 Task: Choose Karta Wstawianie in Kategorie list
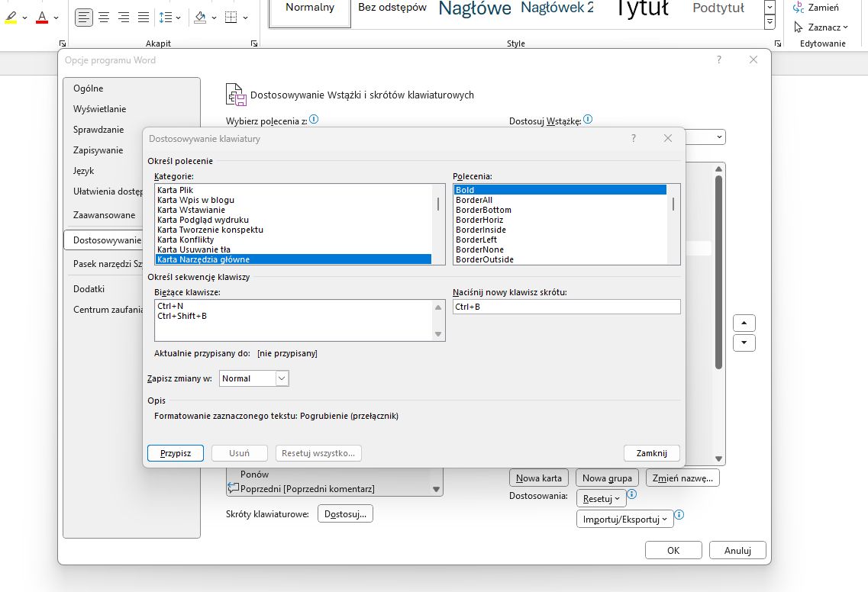pos(191,210)
